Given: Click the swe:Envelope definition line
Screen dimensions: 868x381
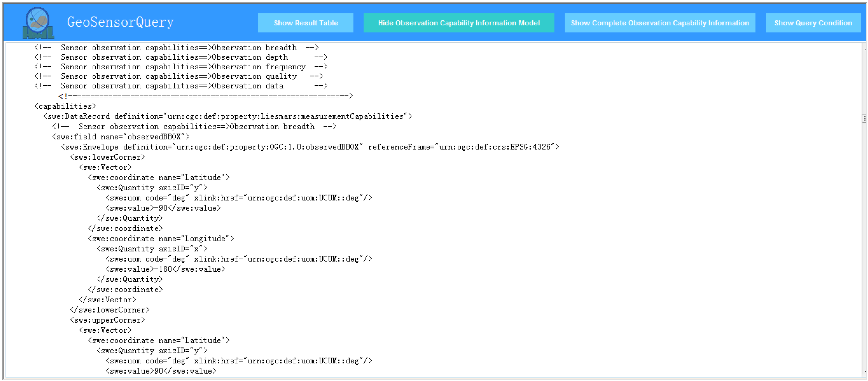Looking at the screenshot, I should pos(310,147).
